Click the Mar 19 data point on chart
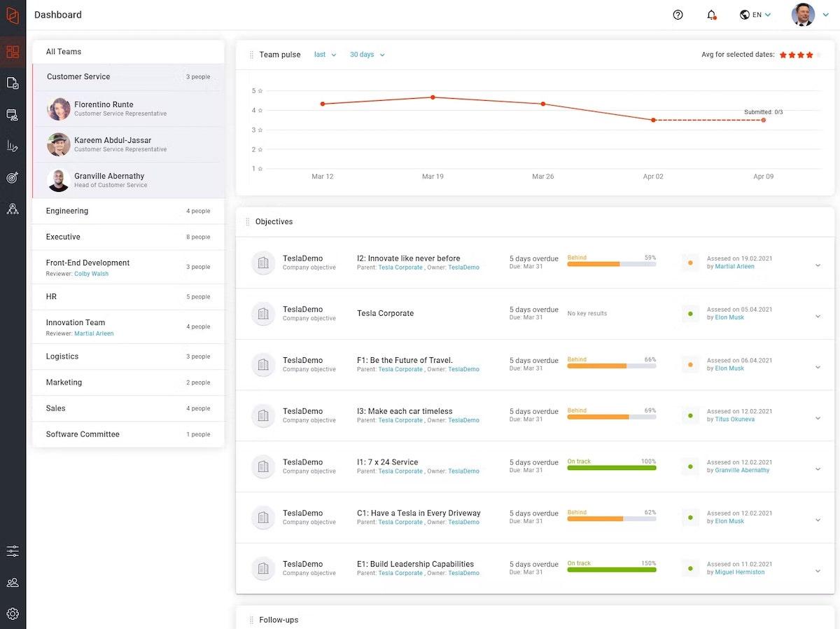This screenshot has height=629, width=840. click(x=433, y=97)
